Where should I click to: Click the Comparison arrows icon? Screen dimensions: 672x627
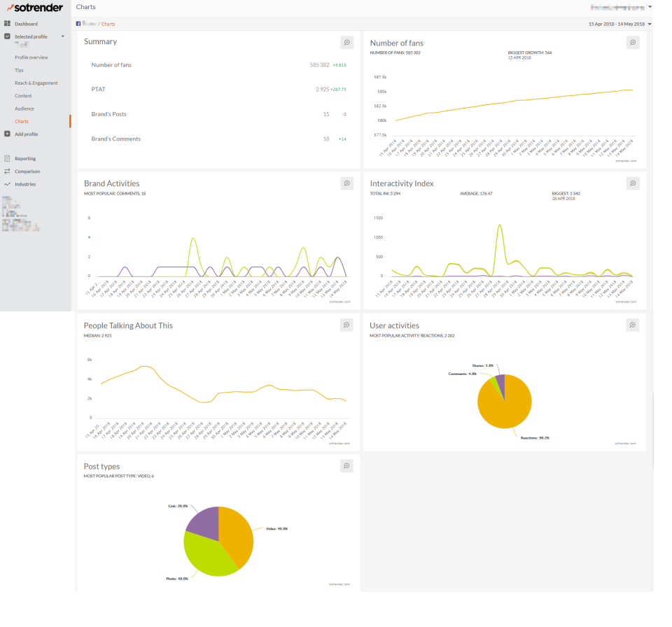tap(7, 171)
